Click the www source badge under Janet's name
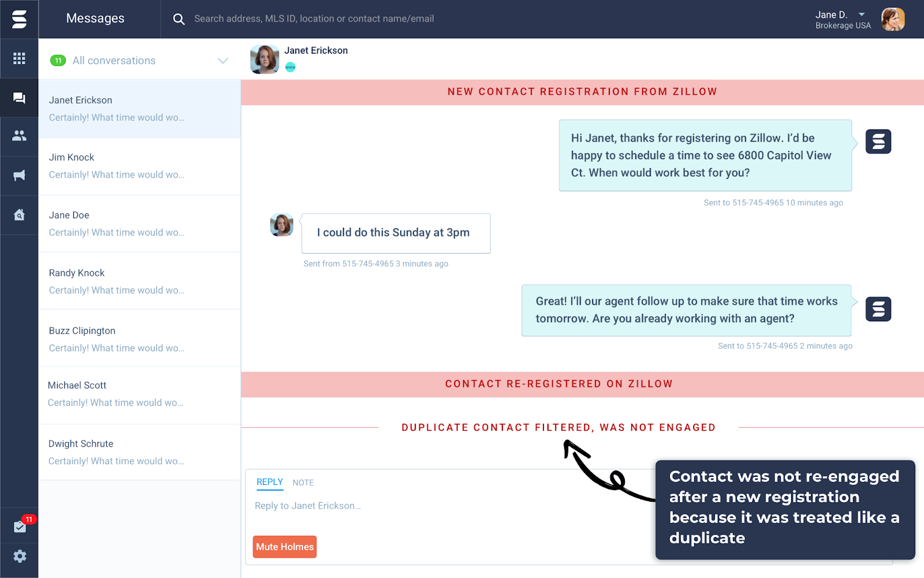 [x=290, y=67]
